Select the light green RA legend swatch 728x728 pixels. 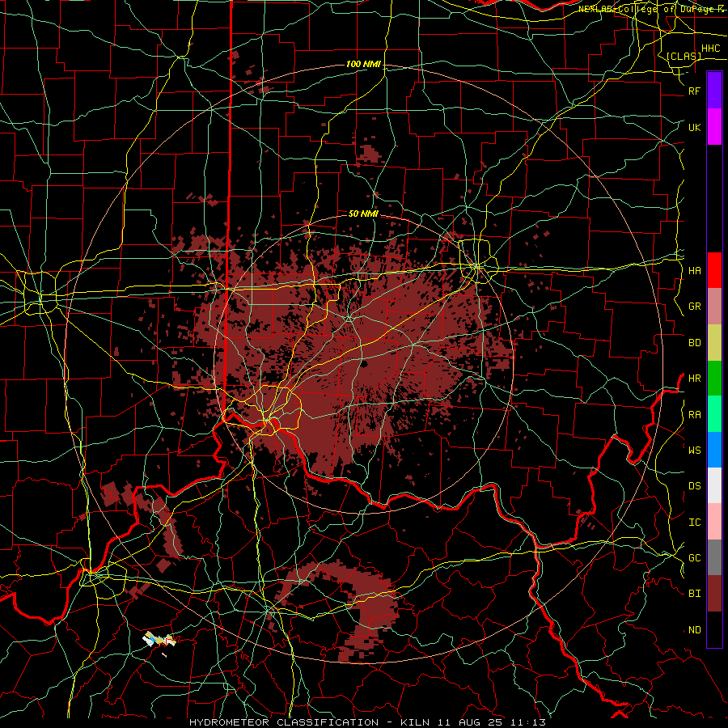coord(714,414)
